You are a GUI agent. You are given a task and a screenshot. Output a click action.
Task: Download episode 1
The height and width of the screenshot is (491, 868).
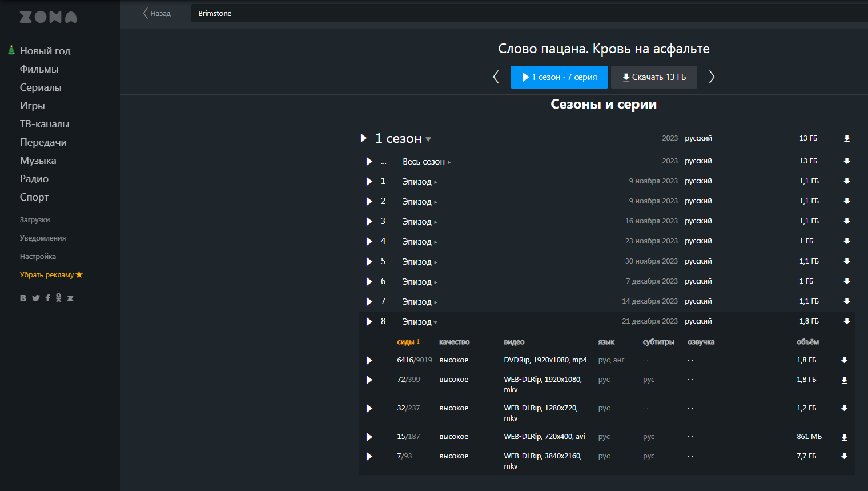pyautogui.click(x=847, y=182)
